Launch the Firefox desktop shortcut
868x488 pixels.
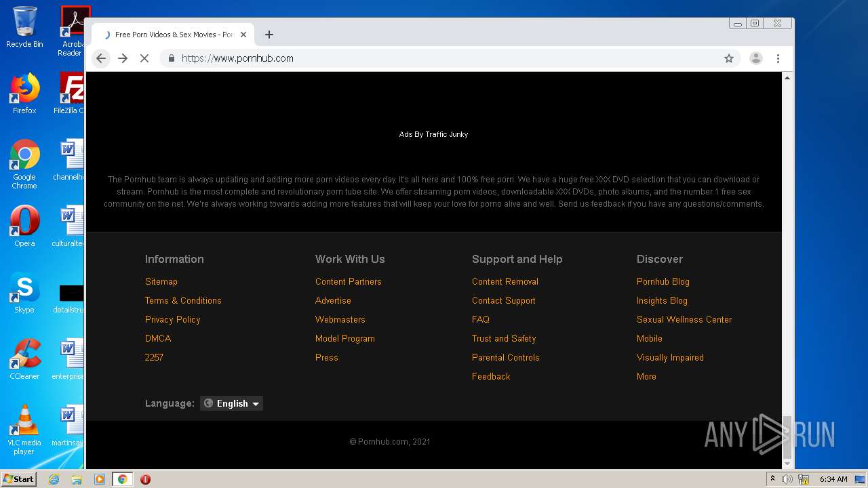(x=24, y=94)
